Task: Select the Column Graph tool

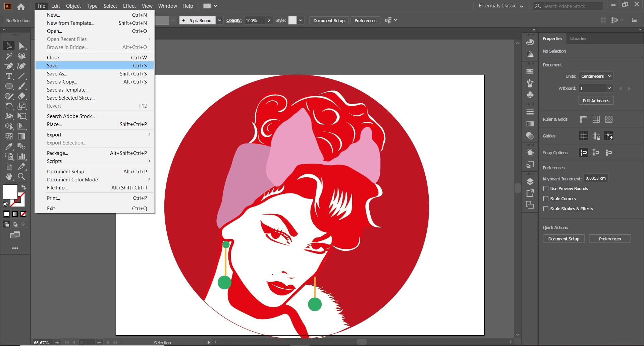Action: [x=22, y=157]
